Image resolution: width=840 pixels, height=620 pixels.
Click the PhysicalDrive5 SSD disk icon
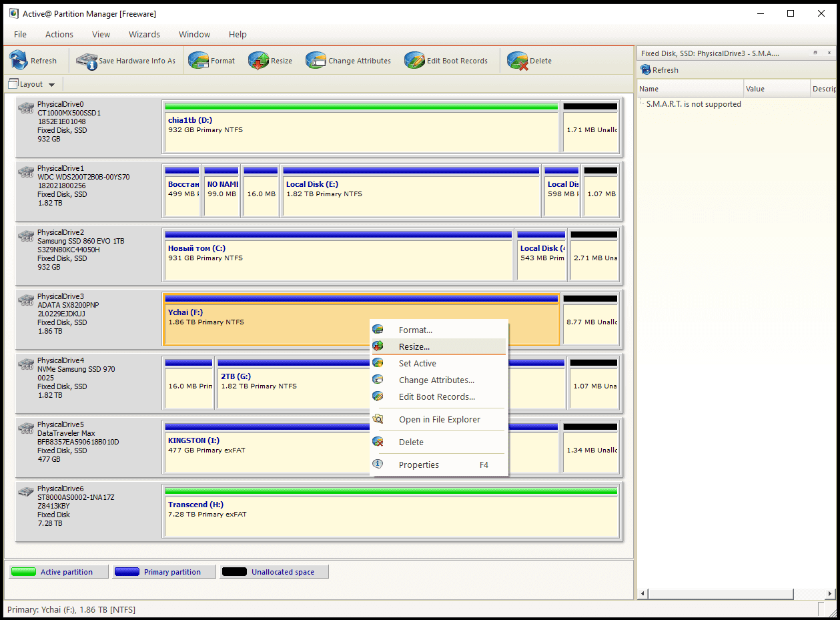[26, 428]
